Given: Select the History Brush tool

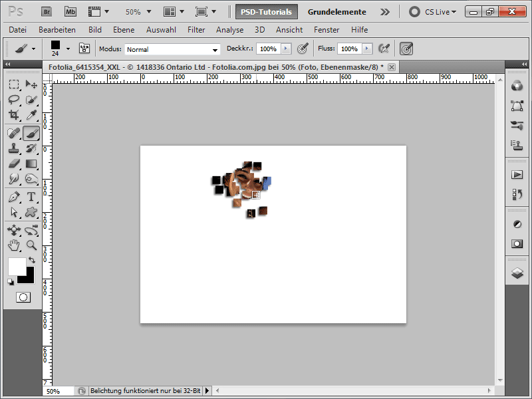Looking at the screenshot, I should pyautogui.click(x=31, y=148).
